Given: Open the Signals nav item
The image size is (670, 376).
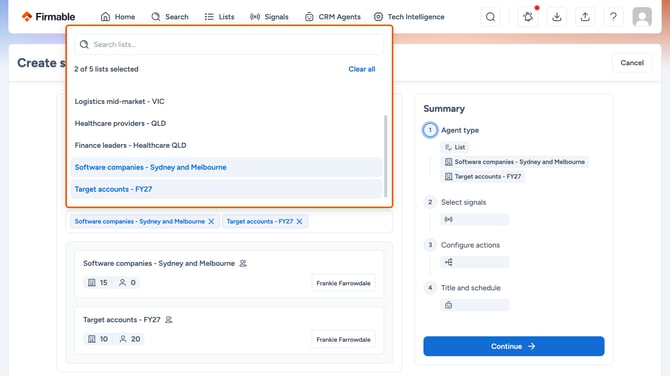Looking at the screenshot, I should point(269,17).
